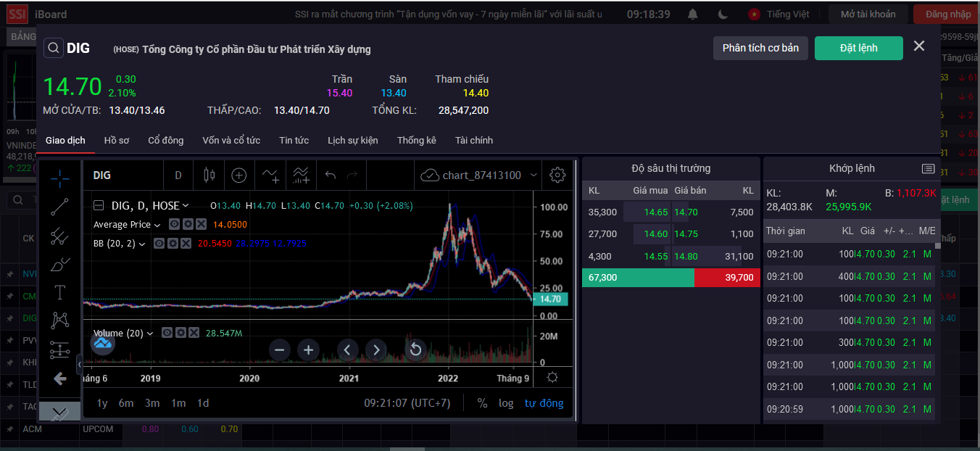The width and height of the screenshot is (980, 451).
Task: Change the candlestick chart style
Action: click(210, 175)
